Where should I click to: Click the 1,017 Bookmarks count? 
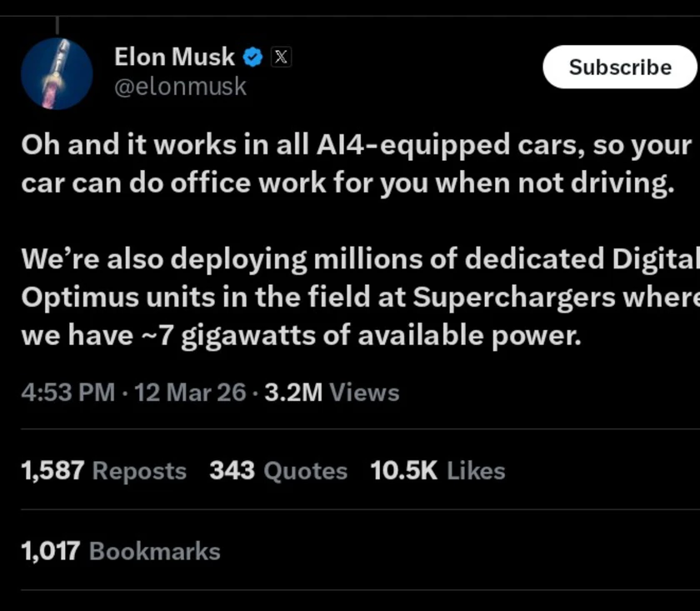[x=121, y=551]
